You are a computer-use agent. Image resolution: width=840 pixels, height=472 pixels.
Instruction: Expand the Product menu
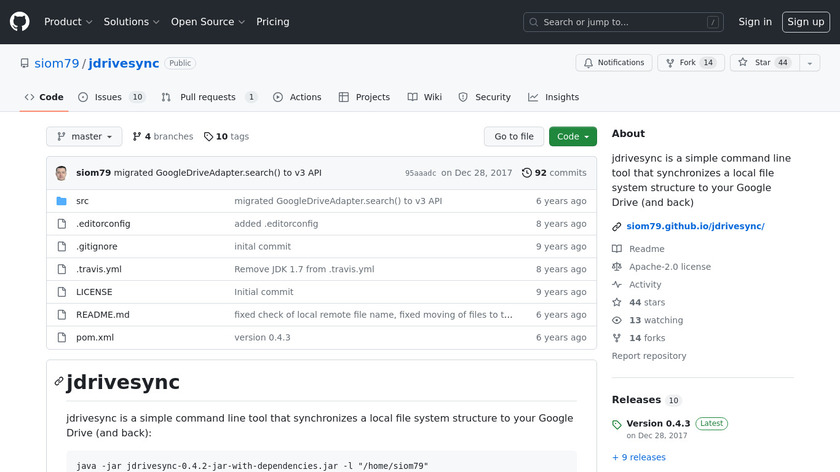coord(68,22)
